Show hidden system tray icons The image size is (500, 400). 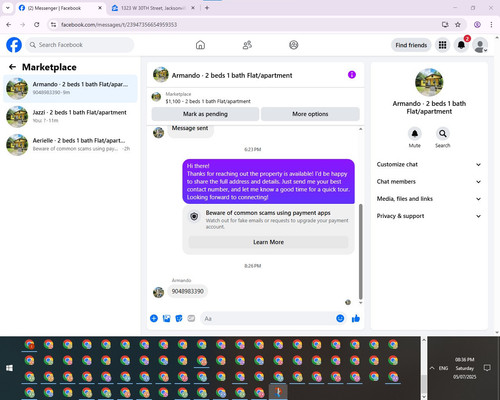(x=432, y=368)
